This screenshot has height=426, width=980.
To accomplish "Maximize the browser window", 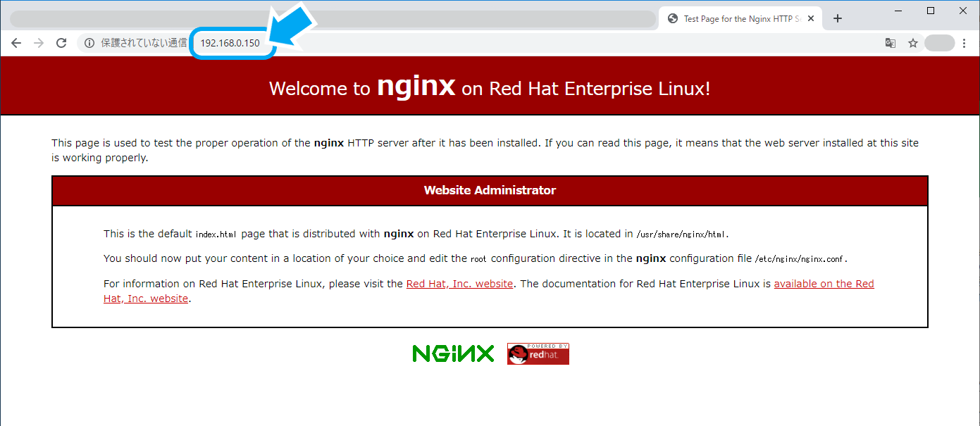I will click(x=931, y=11).
